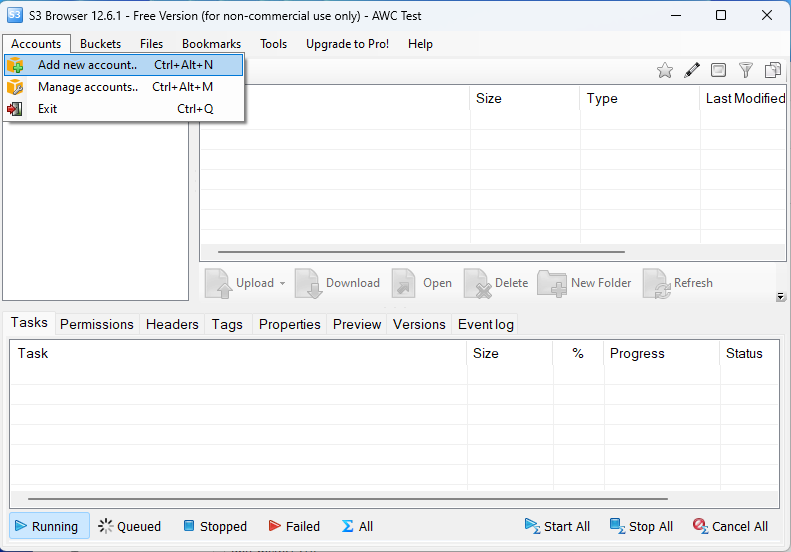The width and height of the screenshot is (791, 552).
Task: Switch to the Versions tab
Action: coord(419,324)
